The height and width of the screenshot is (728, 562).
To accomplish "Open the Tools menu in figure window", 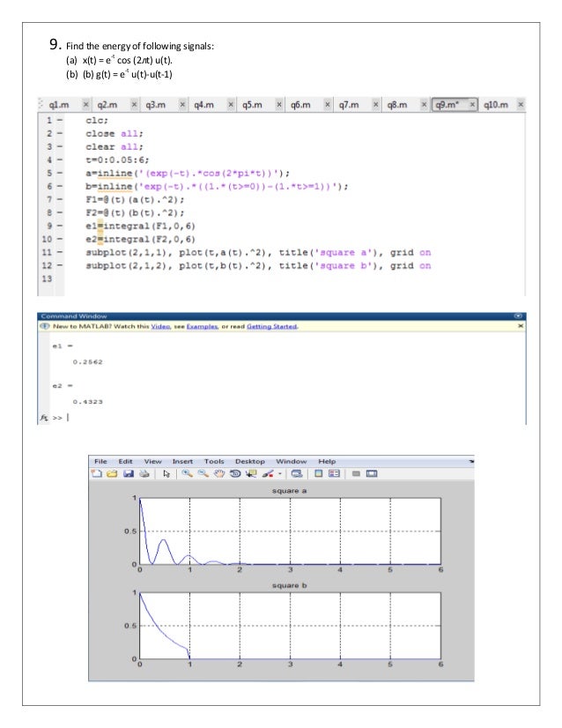I will 214,461.
